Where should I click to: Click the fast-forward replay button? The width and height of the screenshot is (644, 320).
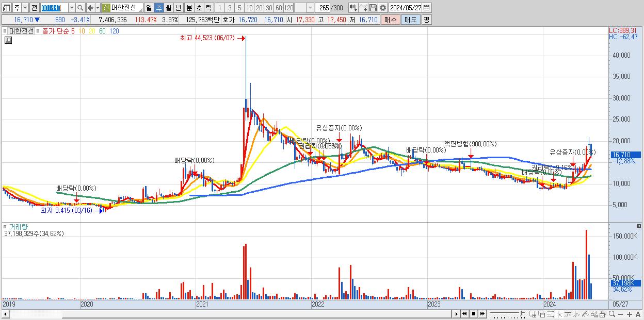pos(482,314)
